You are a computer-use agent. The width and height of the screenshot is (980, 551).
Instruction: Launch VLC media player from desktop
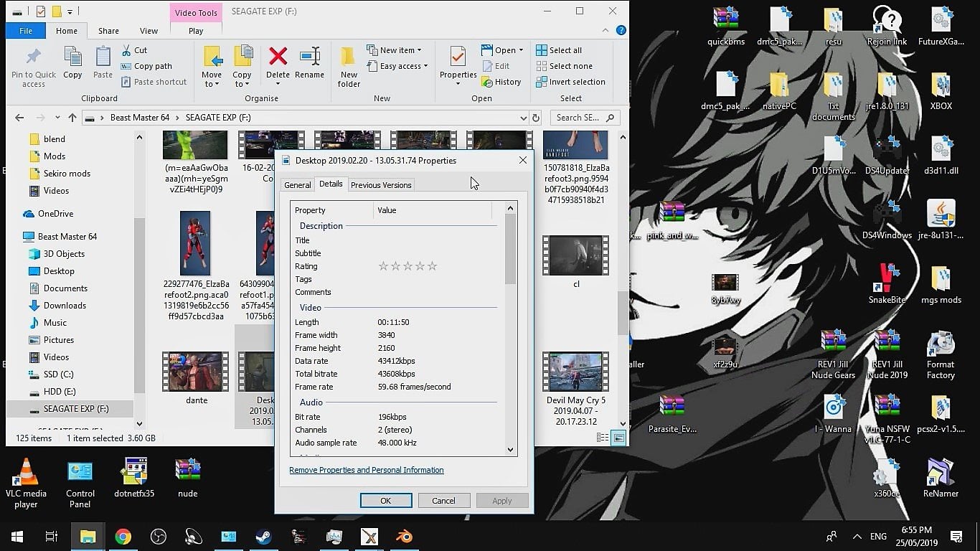(27, 483)
